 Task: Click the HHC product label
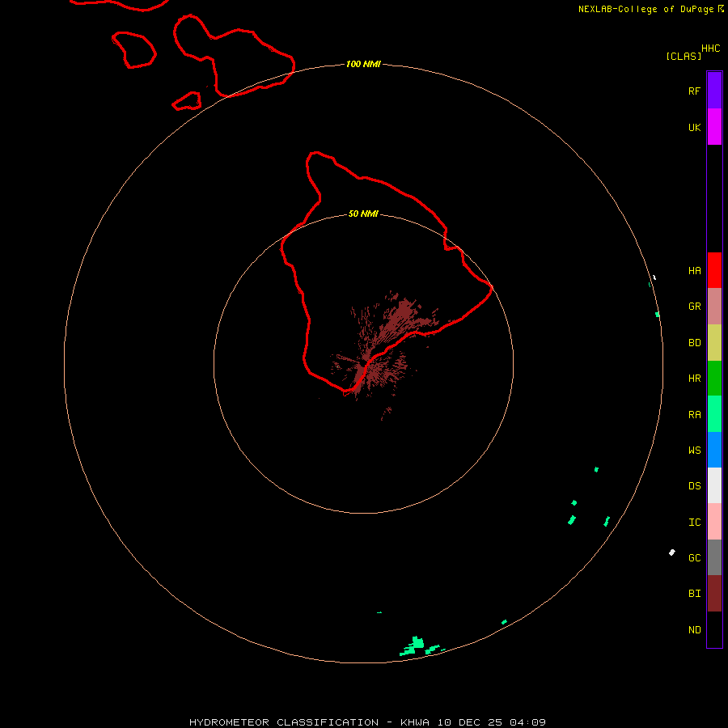(x=710, y=49)
